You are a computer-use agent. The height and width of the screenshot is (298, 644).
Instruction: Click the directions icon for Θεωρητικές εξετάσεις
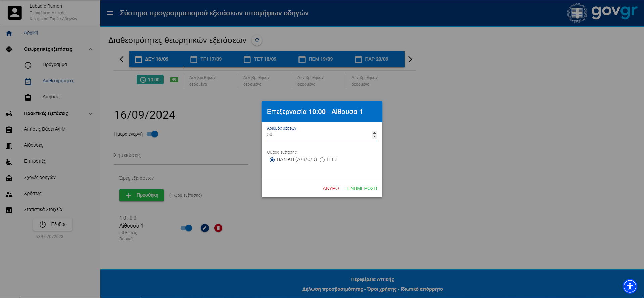point(9,49)
